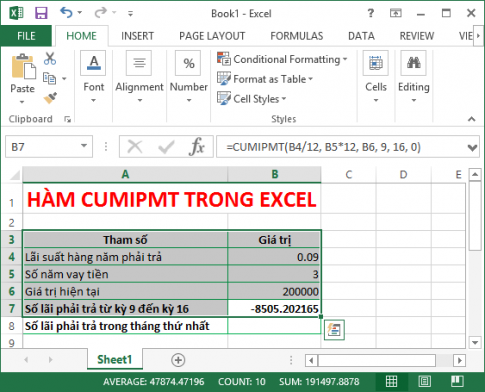This screenshot has height=392, width=485.
Task: Click the CUMIPMT formula in the formula bar
Action: (x=323, y=147)
